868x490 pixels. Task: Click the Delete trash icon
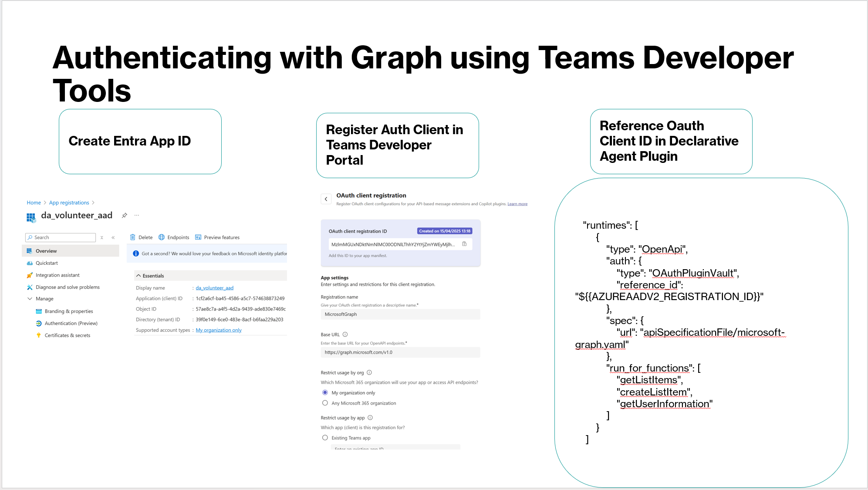pyautogui.click(x=133, y=237)
